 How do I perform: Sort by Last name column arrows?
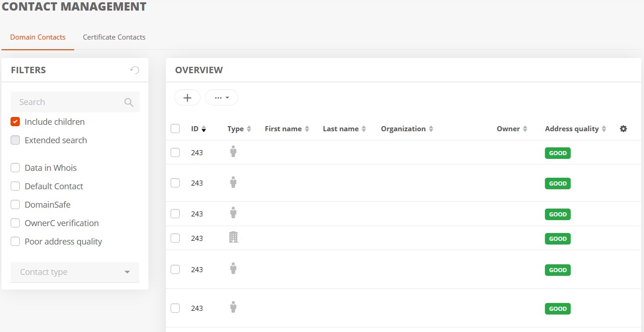pos(364,129)
